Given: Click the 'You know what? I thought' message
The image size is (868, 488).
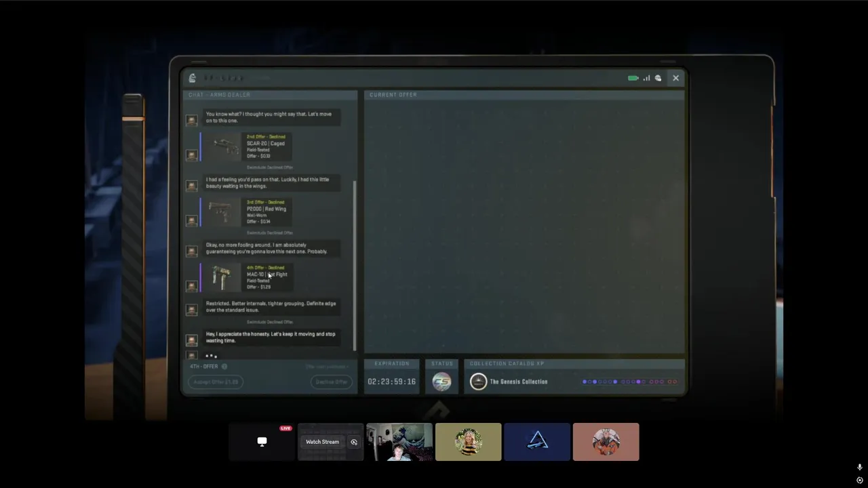Looking at the screenshot, I should pos(271,117).
